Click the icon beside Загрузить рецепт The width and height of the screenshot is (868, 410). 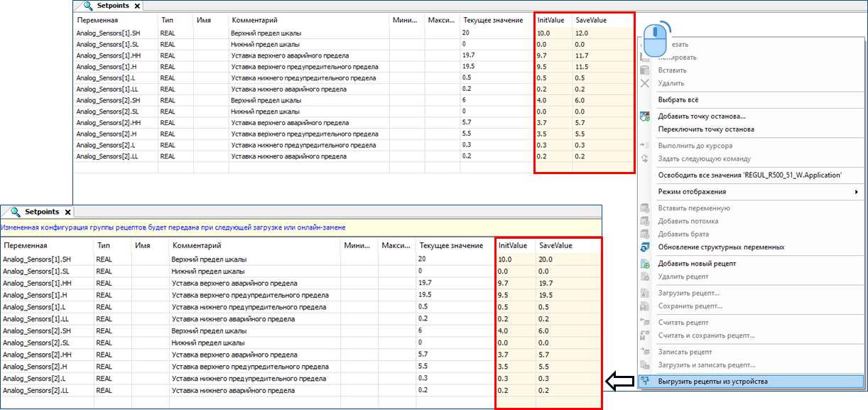tap(645, 293)
